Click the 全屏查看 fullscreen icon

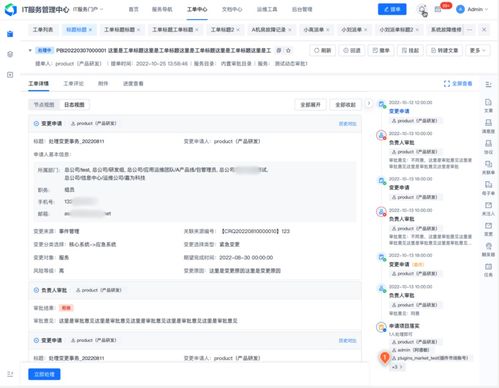[x=447, y=84]
